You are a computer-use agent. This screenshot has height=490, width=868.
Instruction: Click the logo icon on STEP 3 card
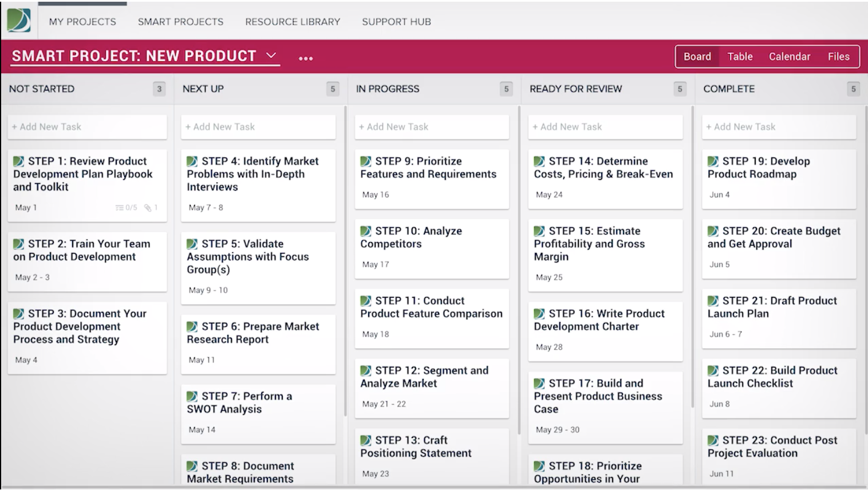click(x=19, y=314)
